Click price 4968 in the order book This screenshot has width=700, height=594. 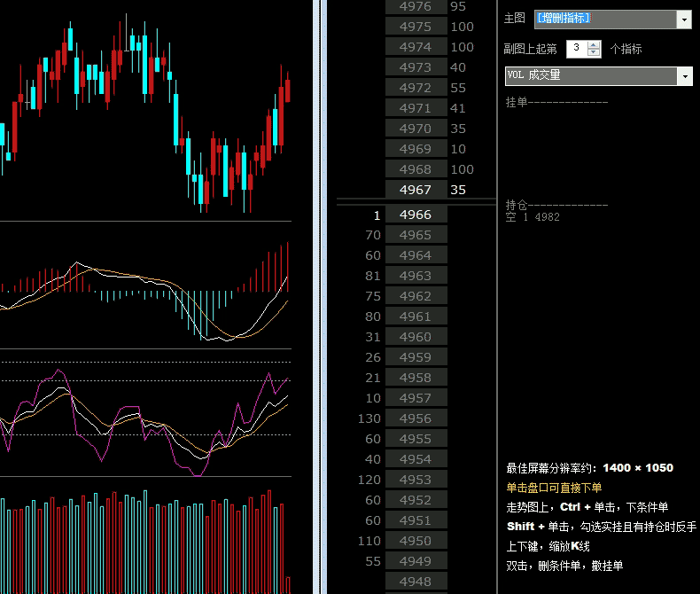tap(416, 169)
